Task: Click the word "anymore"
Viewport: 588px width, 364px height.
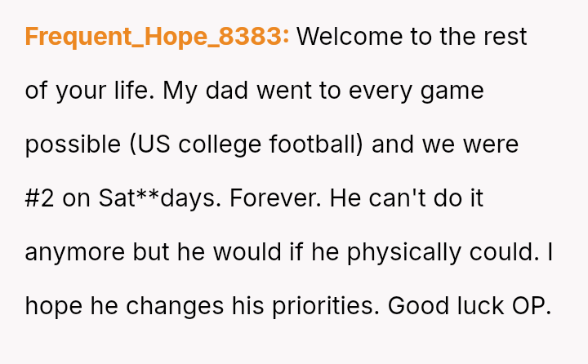Action: (75, 252)
